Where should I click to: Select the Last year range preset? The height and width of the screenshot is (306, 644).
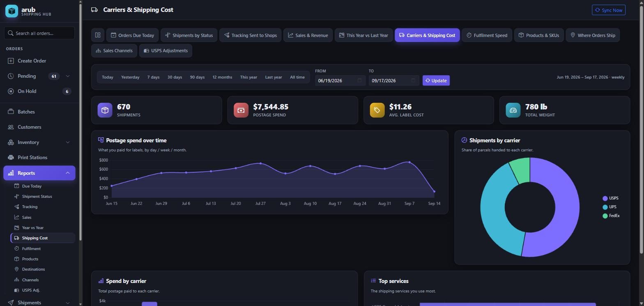click(274, 77)
